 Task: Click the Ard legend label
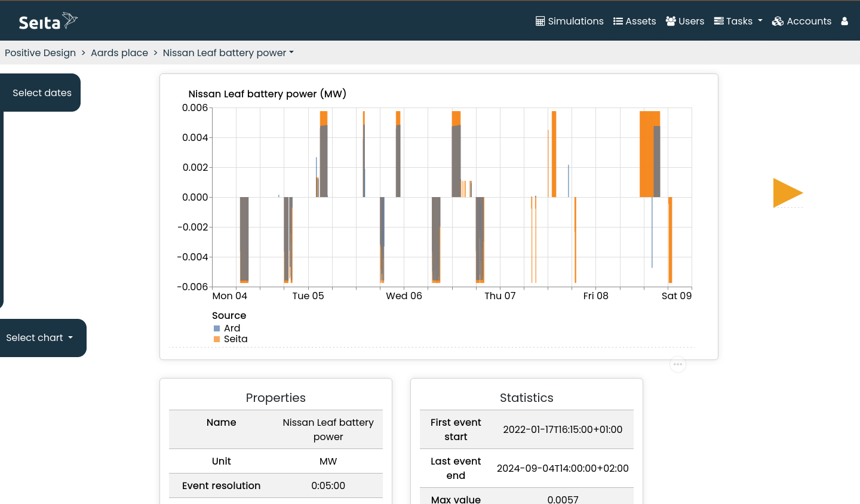click(x=232, y=328)
